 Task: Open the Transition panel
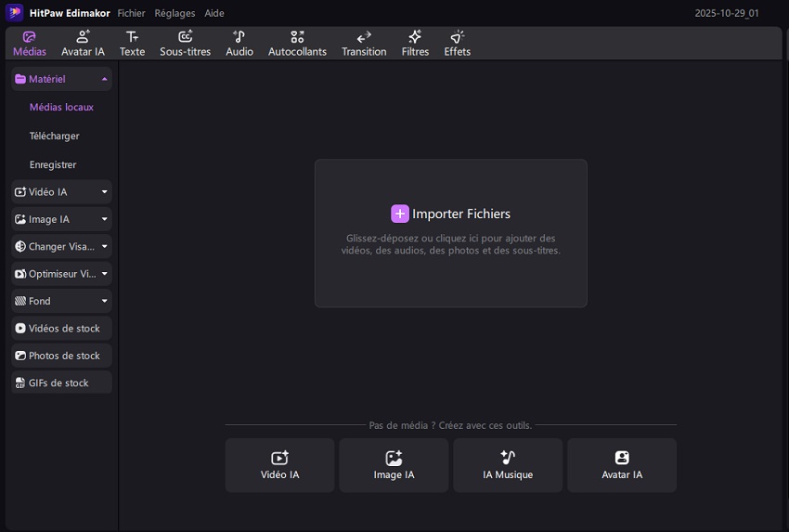(364, 43)
